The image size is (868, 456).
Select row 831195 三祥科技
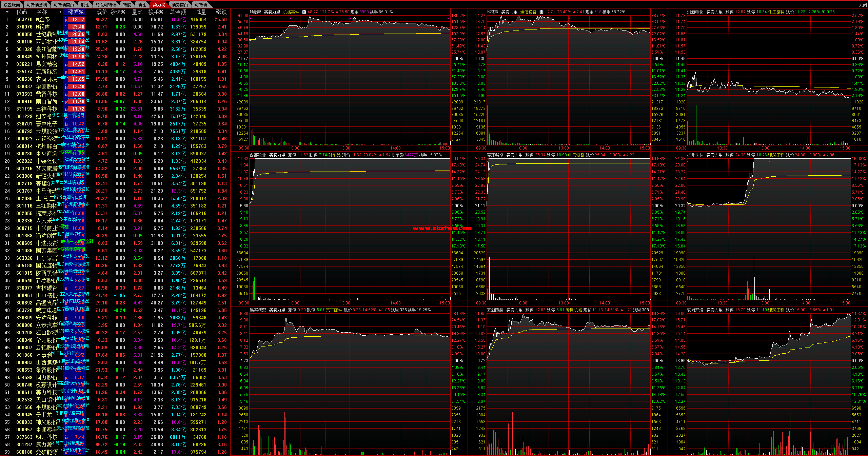coord(115,109)
